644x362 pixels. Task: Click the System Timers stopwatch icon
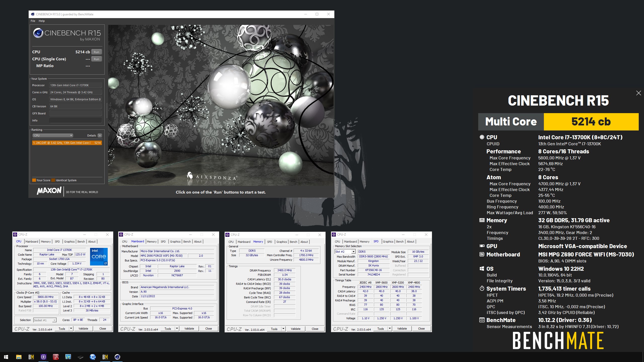coord(482,289)
